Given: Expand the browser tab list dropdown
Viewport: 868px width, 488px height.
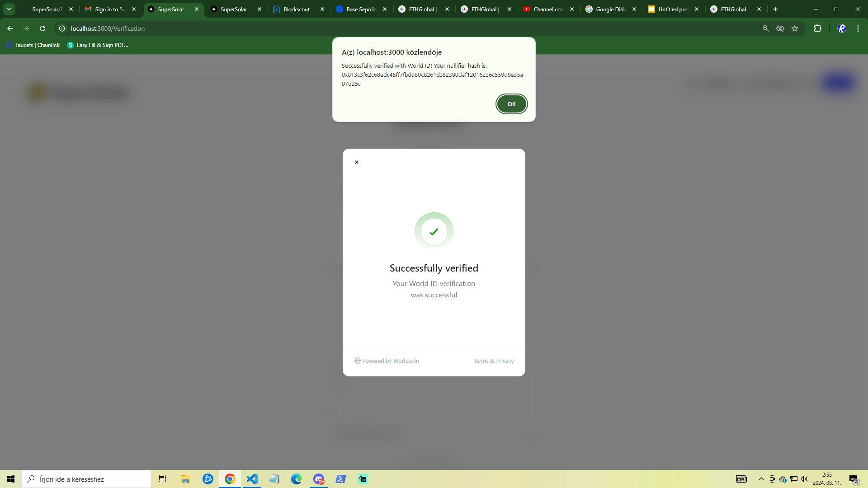Looking at the screenshot, I should tap(9, 9).
